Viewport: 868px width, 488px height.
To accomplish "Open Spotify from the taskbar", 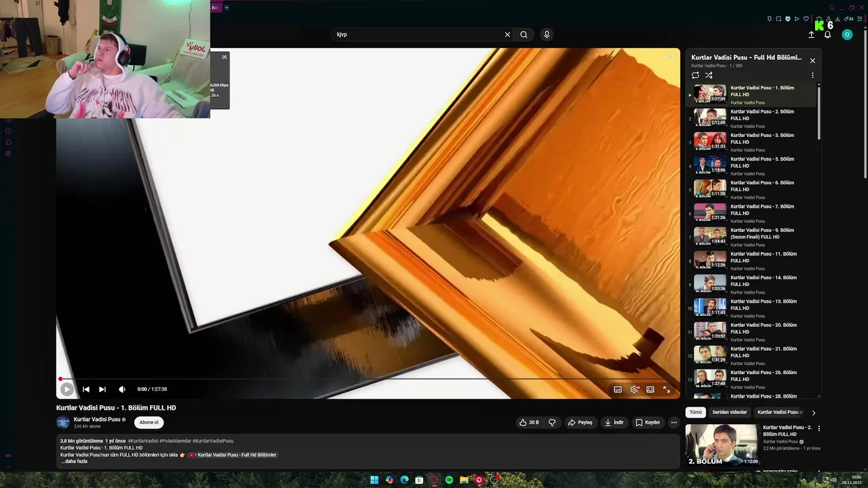I will tap(449, 480).
